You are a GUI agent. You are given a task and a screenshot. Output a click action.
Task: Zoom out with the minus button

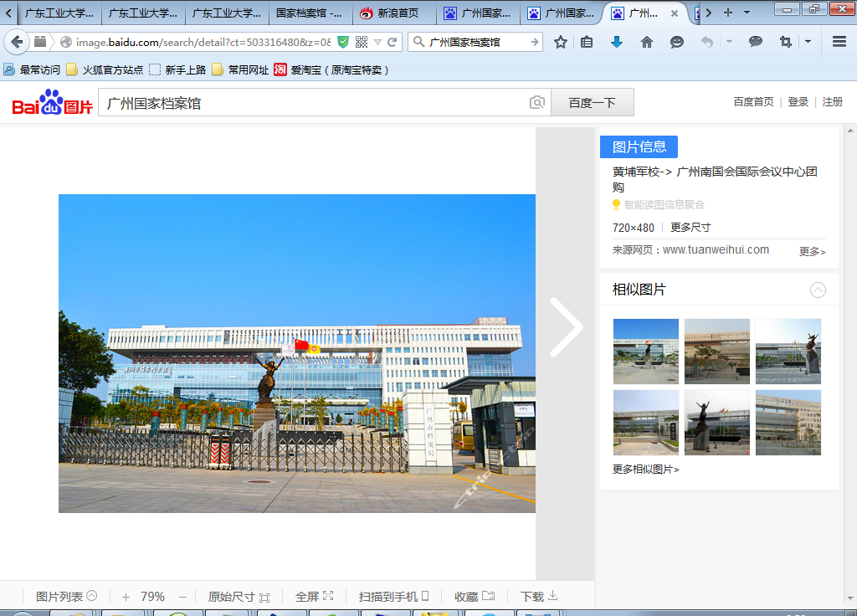pyautogui.click(x=182, y=597)
